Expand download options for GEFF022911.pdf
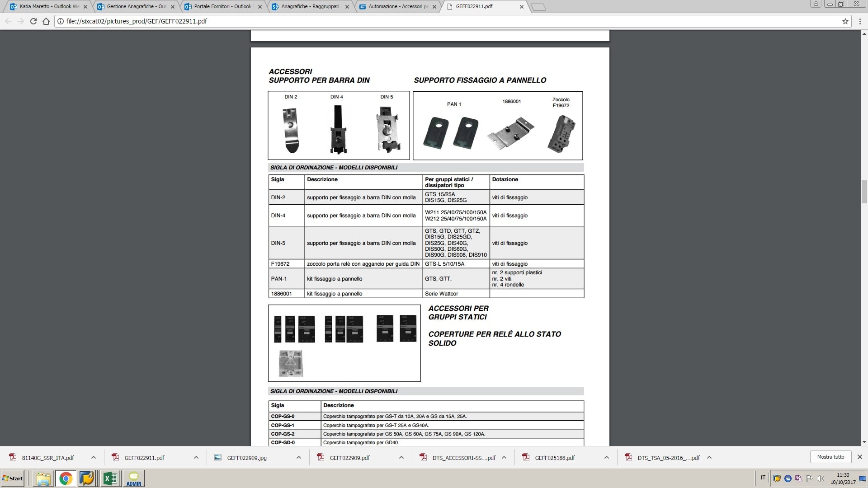The image size is (868, 488). [196, 457]
